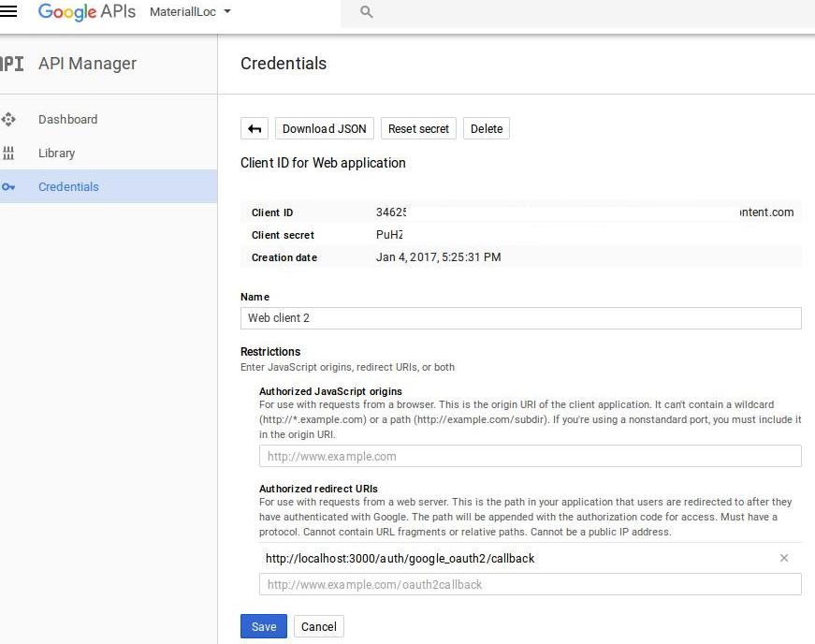Select Credentials in the sidebar
The image size is (815, 644).
coord(68,187)
